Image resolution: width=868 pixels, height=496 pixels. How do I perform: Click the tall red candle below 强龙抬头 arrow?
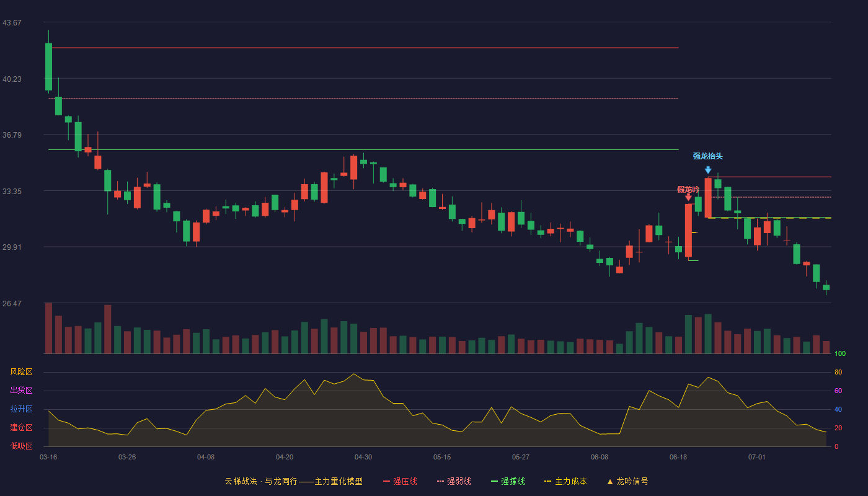[x=708, y=198]
